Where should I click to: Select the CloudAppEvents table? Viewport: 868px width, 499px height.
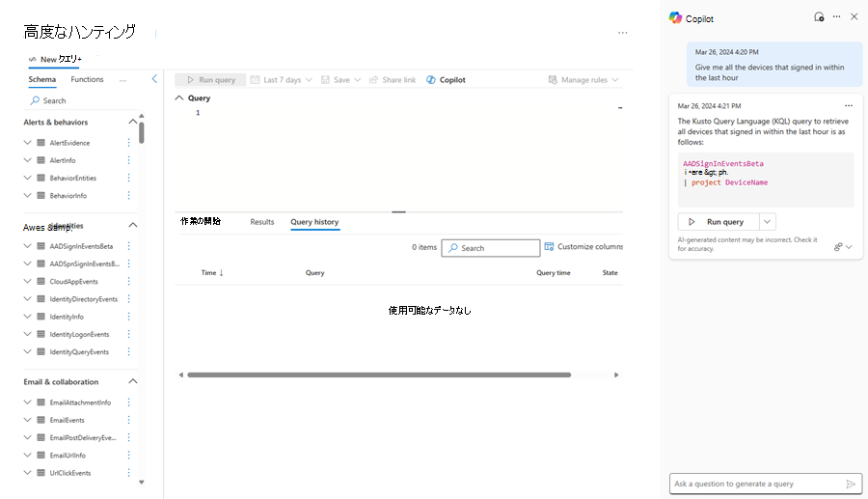73,281
